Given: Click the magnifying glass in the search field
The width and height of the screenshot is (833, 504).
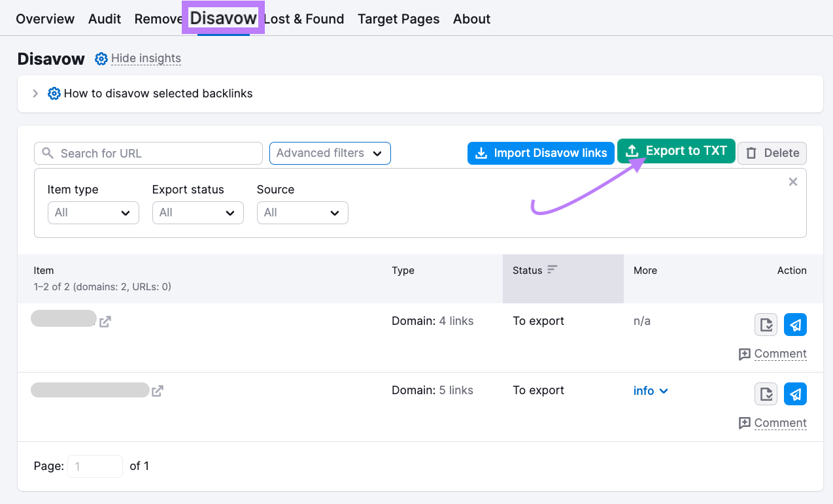Looking at the screenshot, I should tap(47, 153).
